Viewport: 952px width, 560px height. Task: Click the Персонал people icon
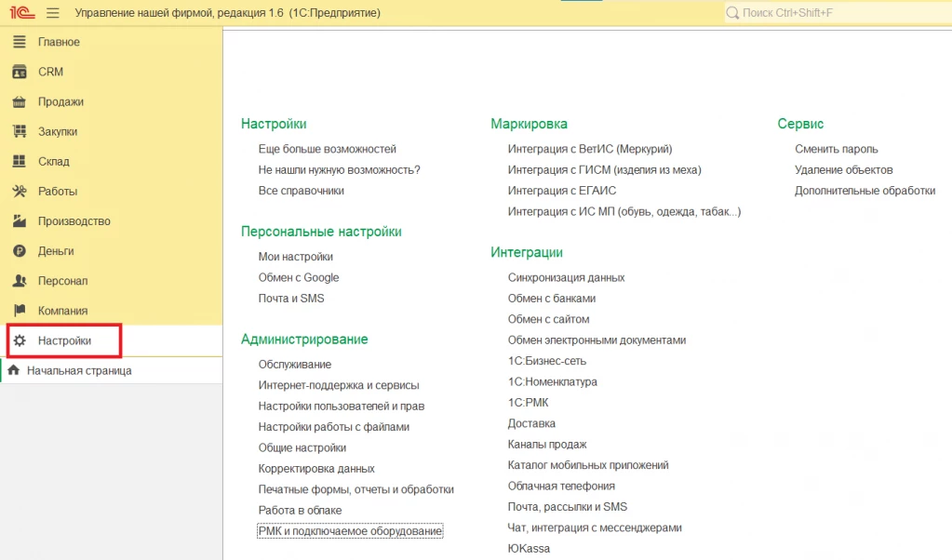pos(20,281)
